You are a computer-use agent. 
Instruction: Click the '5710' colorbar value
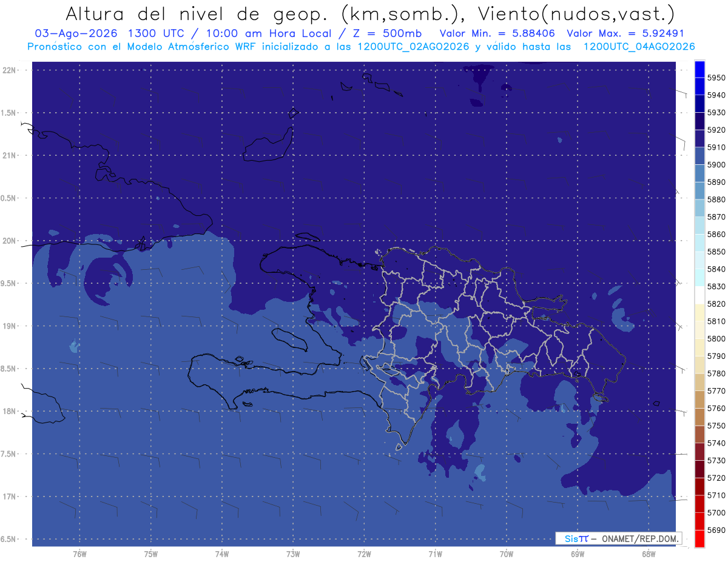pos(716,495)
